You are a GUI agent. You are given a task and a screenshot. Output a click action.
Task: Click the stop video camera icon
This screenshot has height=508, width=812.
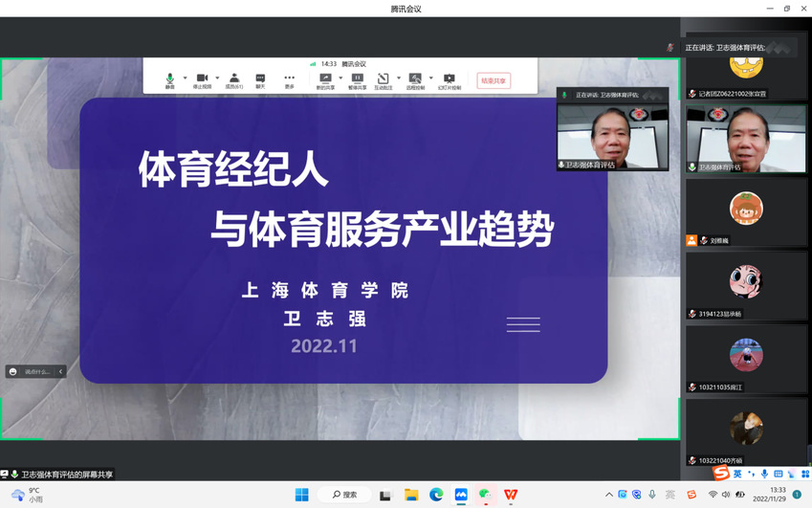202,79
